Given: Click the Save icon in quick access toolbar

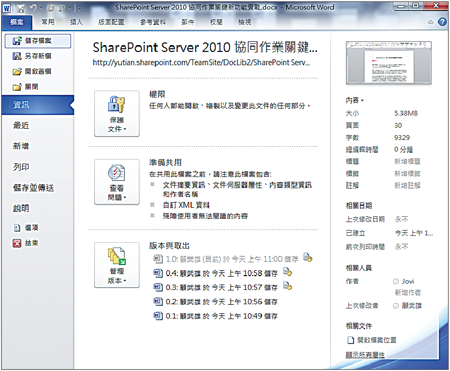Looking at the screenshot, I should point(21,8).
